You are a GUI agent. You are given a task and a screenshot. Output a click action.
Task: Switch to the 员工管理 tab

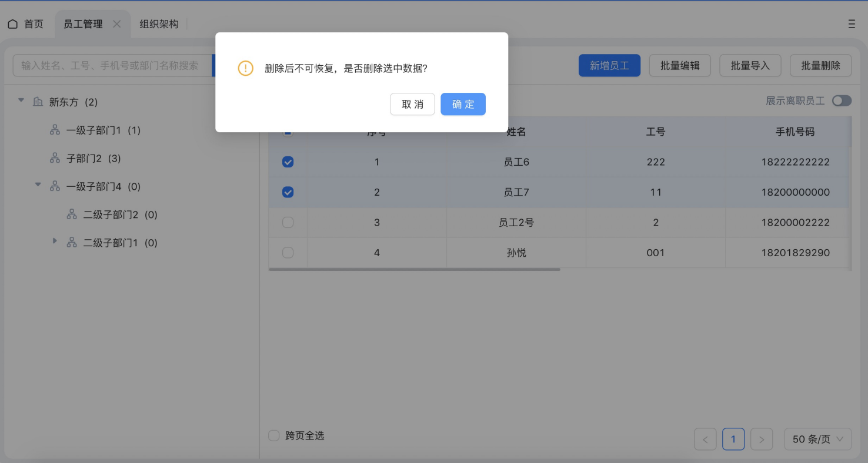[x=83, y=24]
